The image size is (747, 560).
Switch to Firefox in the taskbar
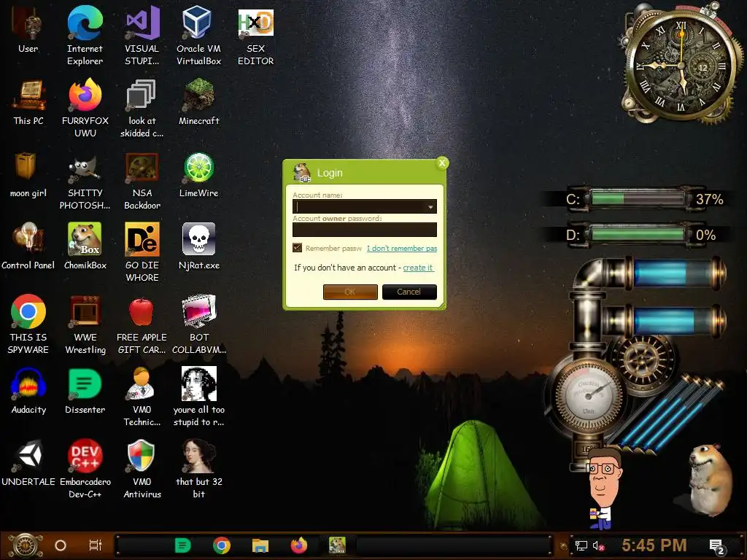click(298, 545)
